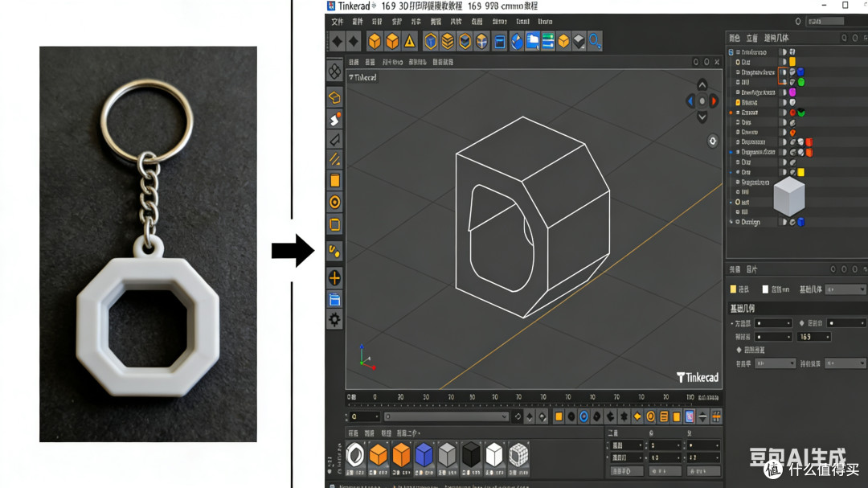Select the diamond mesh tool atop the left sidebar
This screenshot has width=868, height=488.
pyautogui.click(x=335, y=71)
